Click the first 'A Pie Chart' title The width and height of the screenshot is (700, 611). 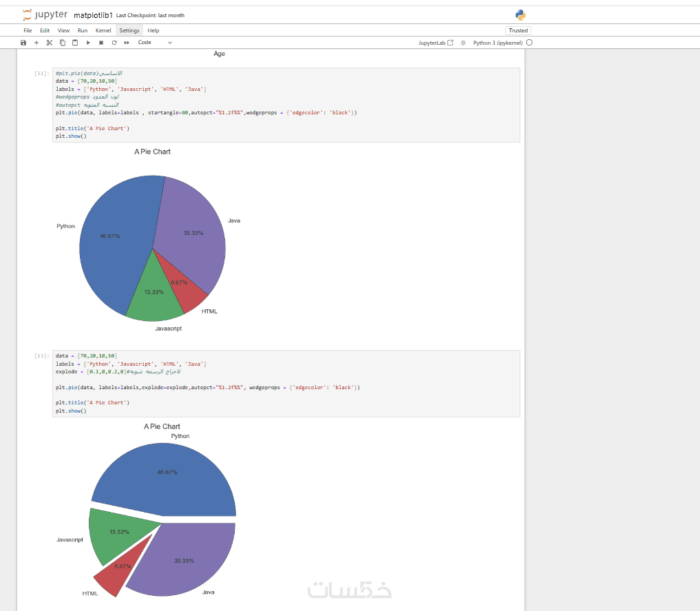pos(152,152)
